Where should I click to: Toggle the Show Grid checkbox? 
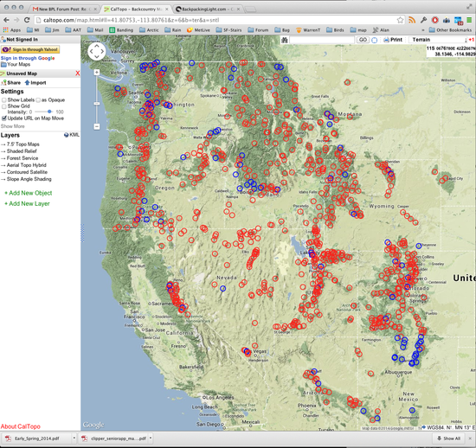coord(4,106)
